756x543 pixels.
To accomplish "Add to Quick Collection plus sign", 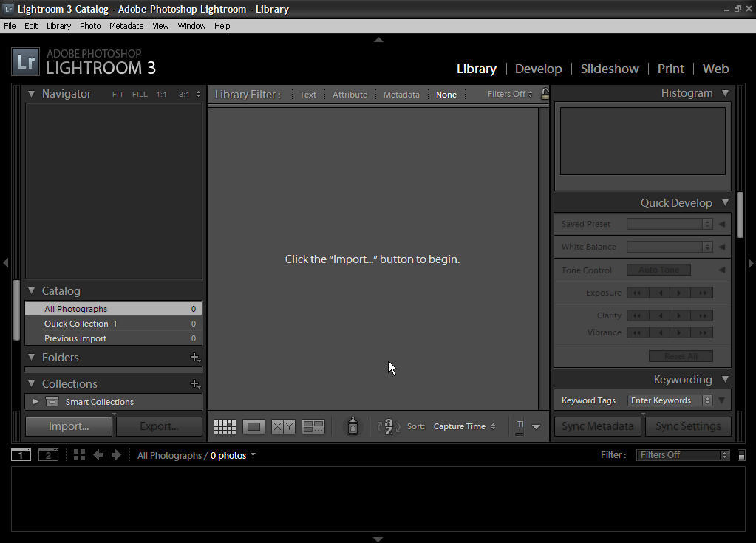I will pyautogui.click(x=116, y=324).
